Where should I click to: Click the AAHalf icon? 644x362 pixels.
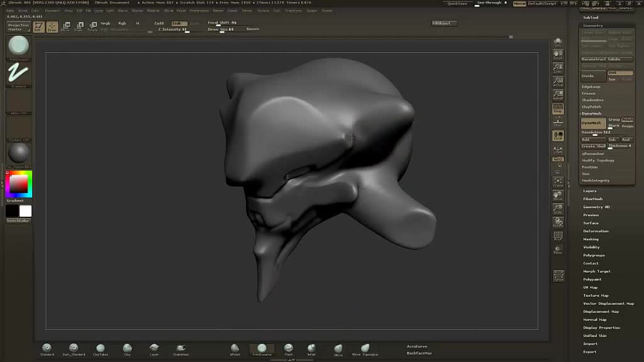(x=558, y=95)
